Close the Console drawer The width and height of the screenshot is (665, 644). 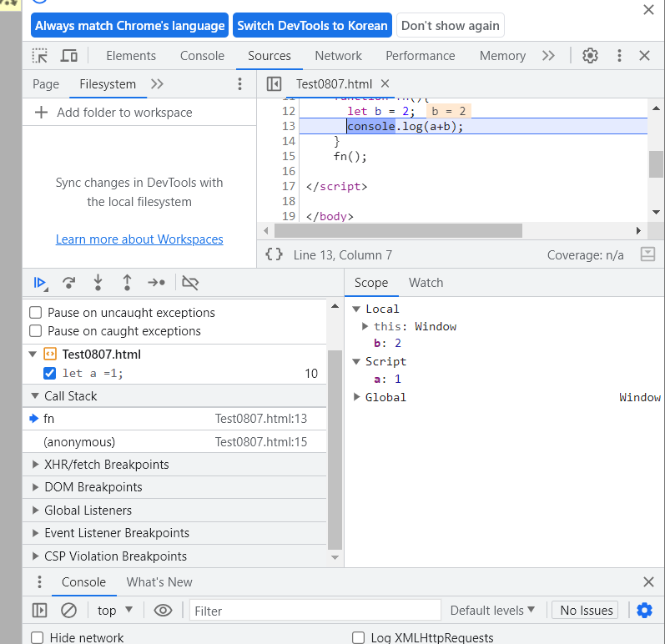[648, 581]
